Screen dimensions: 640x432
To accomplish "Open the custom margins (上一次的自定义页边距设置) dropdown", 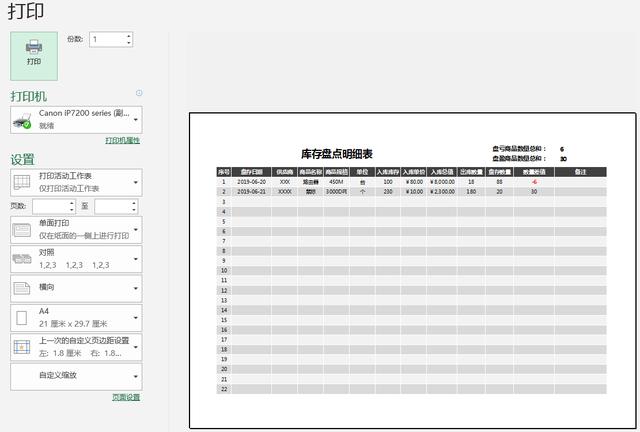I will (x=76, y=347).
